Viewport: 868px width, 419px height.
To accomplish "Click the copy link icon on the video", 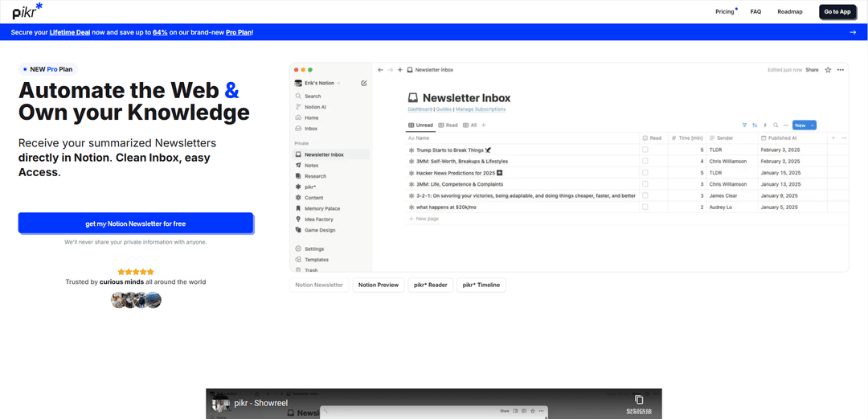I will click(x=639, y=399).
